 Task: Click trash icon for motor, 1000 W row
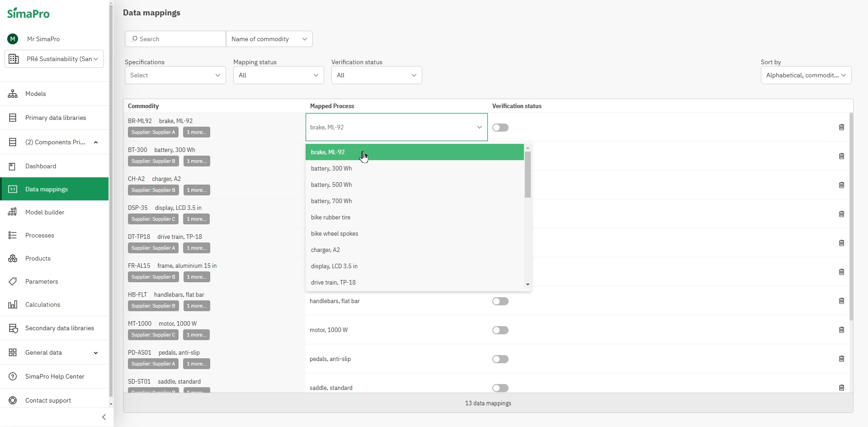click(x=841, y=330)
